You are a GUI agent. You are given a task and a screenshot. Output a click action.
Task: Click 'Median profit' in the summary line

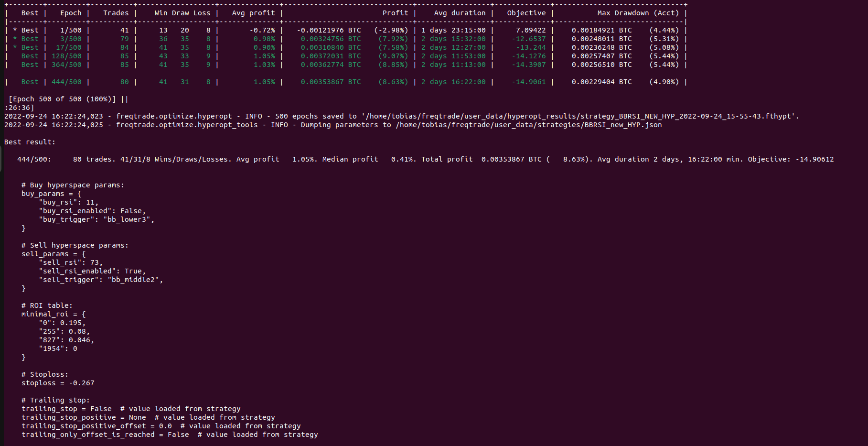point(350,159)
